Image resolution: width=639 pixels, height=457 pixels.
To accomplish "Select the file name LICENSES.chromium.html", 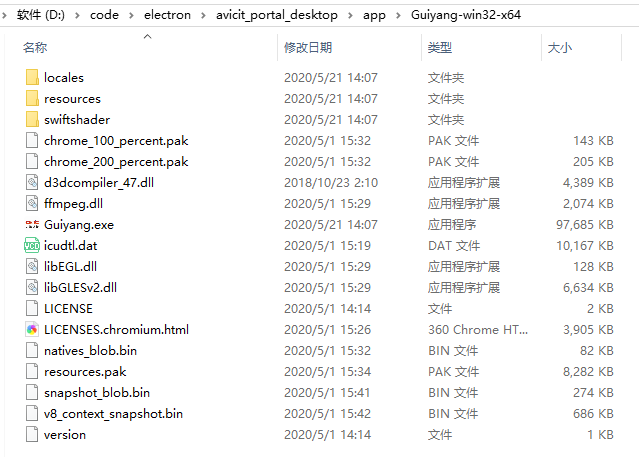I will 117,329.
